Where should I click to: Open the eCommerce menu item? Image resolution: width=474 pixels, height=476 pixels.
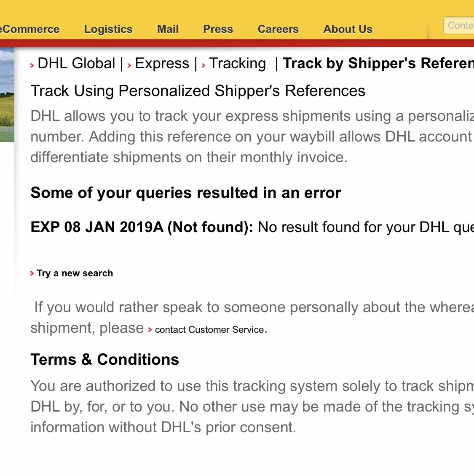pos(30,29)
